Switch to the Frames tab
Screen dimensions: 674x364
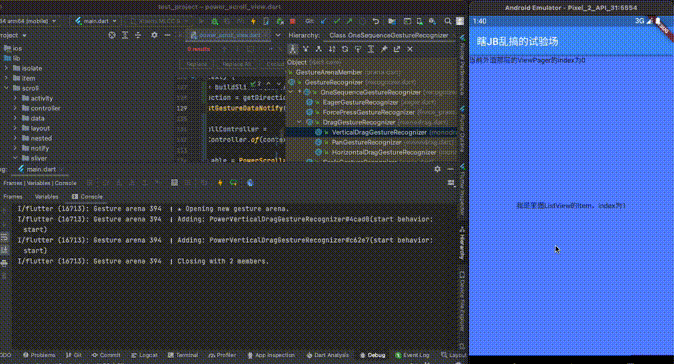[x=12, y=197]
